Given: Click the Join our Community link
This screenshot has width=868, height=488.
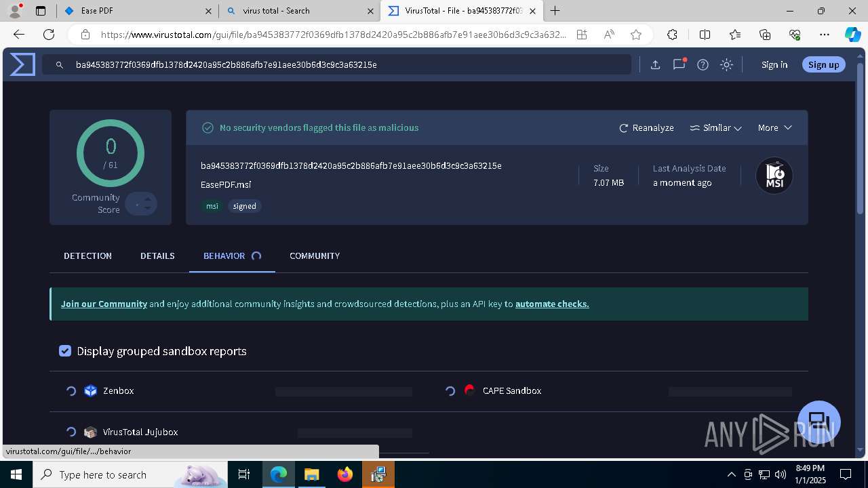Looking at the screenshot, I should (x=104, y=304).
